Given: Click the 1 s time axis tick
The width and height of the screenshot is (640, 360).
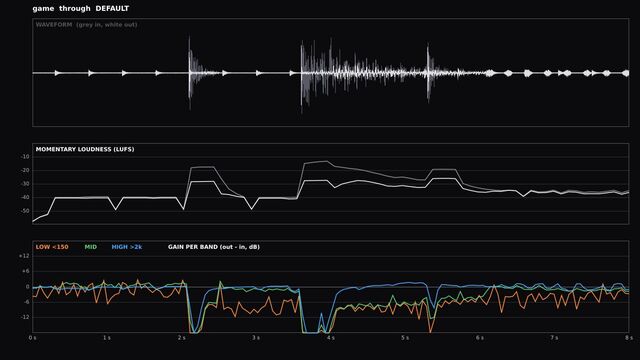Looking at the screenshot, I should 107,338.
